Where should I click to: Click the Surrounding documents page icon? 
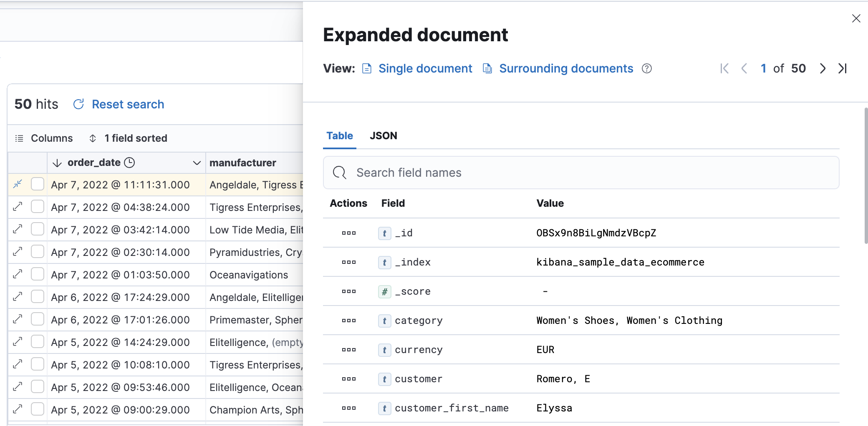pos(487,68)
